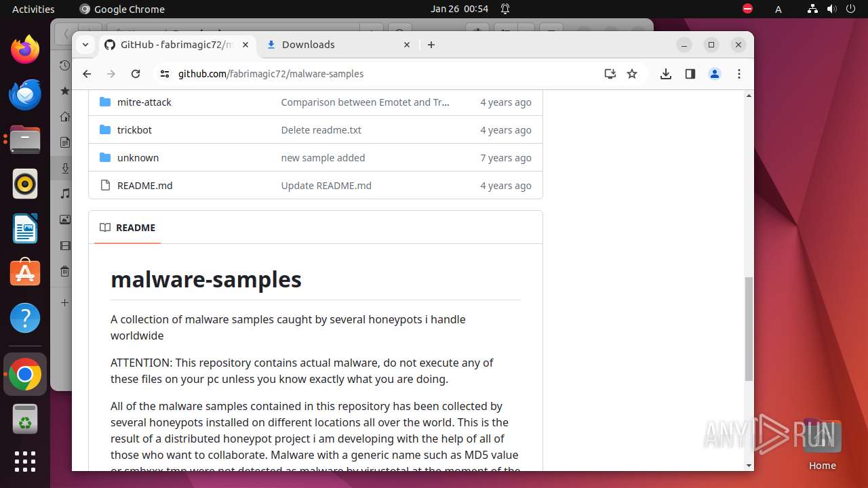Close the Downloads tab
The height and width of the screenshot is (488, 868).
(x=407, y=45)
